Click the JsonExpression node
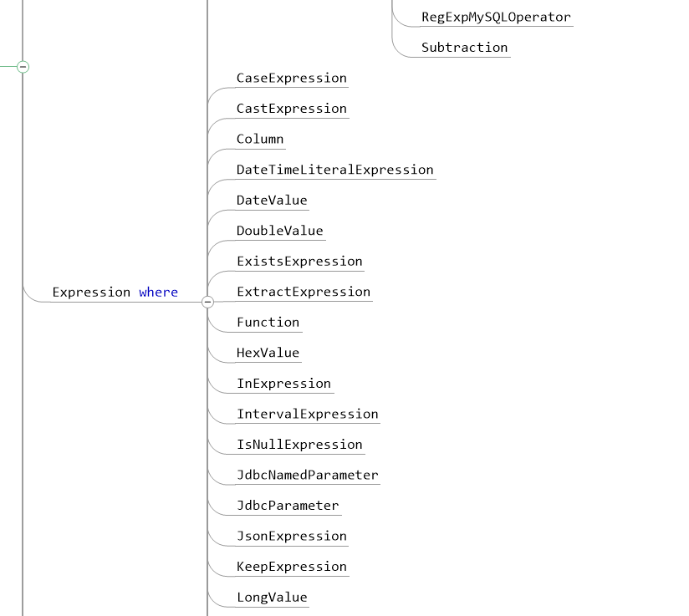 292,536
